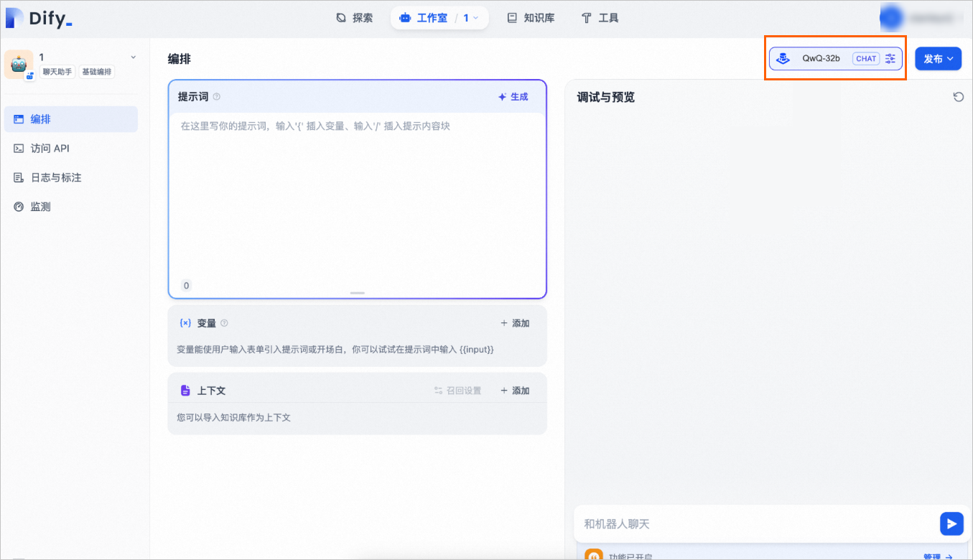Click the 管理 link at the bottom right
Screen dimensions: 973x560
930,556
